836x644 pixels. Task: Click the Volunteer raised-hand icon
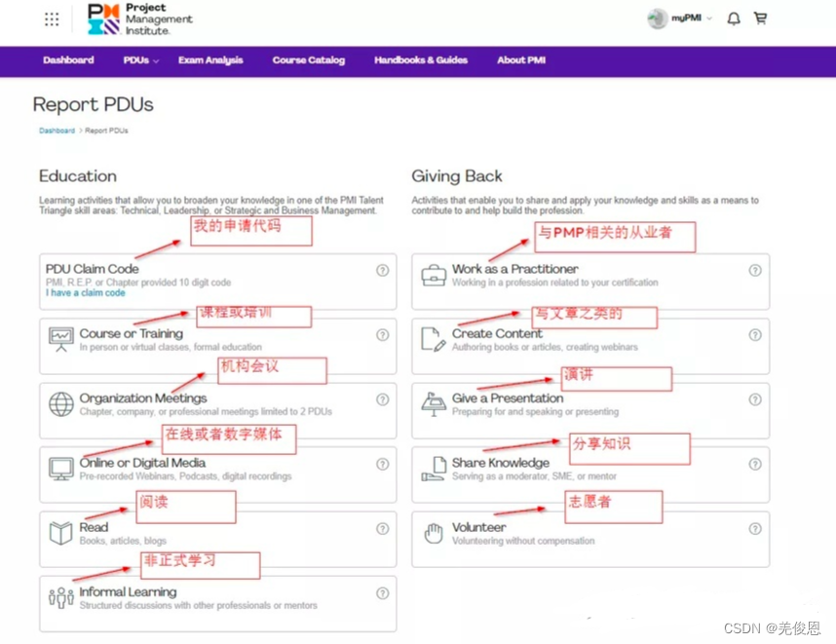pyautogui.click(x=434, y=533)
